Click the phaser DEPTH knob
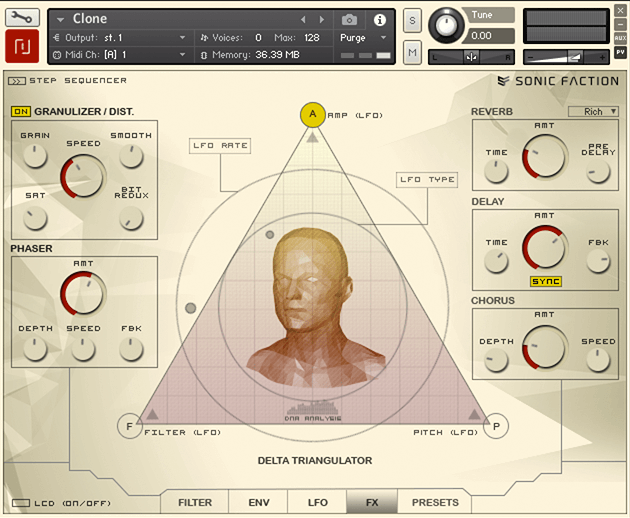The height and width of the screenshot is (518, 630). [x=35, y=349]
